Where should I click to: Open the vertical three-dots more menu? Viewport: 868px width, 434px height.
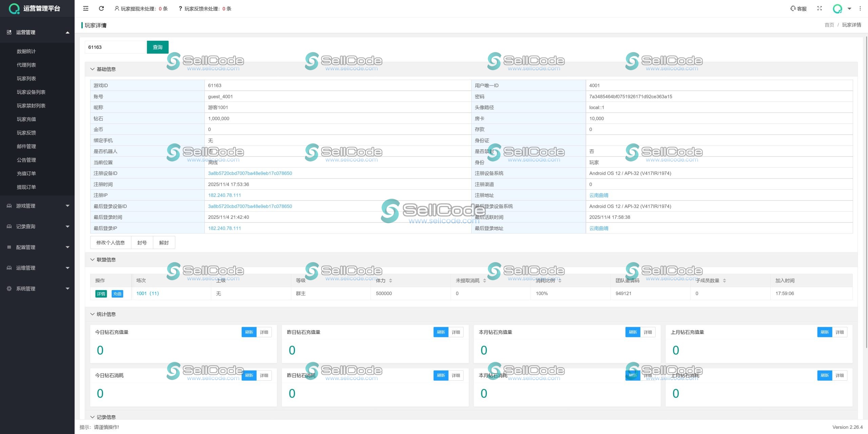tap(860, 8)
